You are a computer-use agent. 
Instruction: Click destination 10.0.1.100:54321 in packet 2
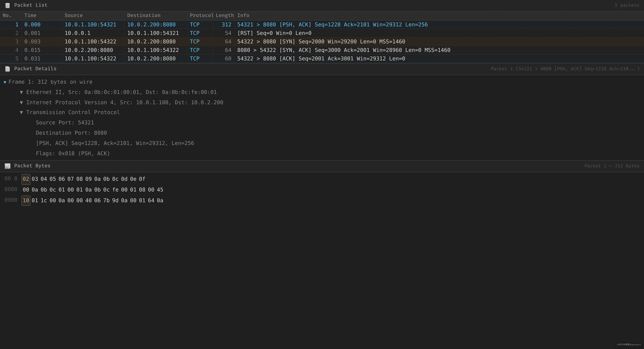(153, 33)
